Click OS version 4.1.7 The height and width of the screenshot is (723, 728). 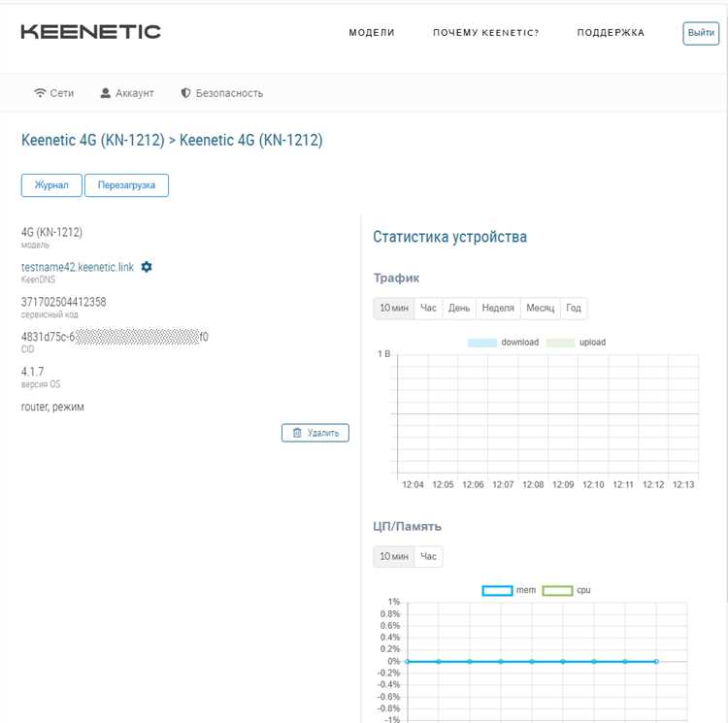coord(32,372)
